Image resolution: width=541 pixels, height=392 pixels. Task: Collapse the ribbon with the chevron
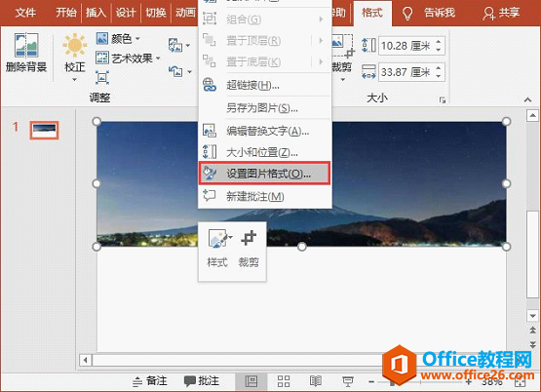click(x=527, y=99)
